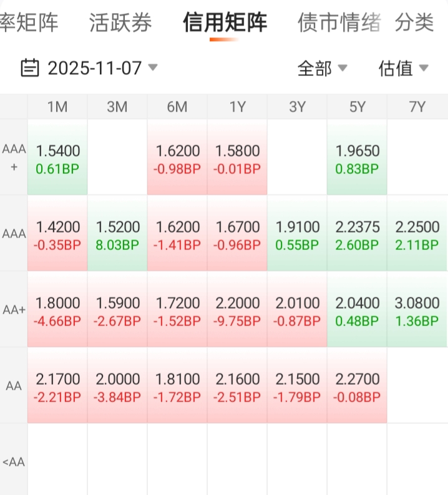Open the 分类 tab
The height and width of the screenshot is (495, 448).
point(414,23)
